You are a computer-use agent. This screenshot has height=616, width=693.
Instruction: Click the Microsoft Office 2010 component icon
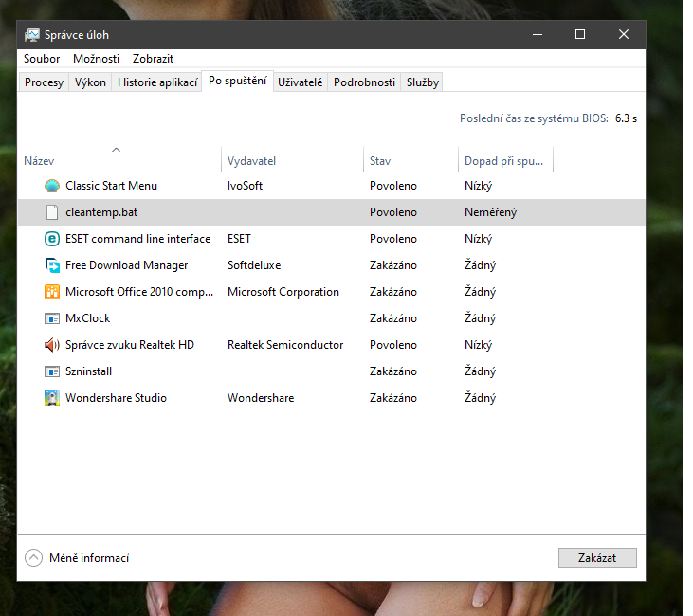pyautogui.click(x=52, y=292)
